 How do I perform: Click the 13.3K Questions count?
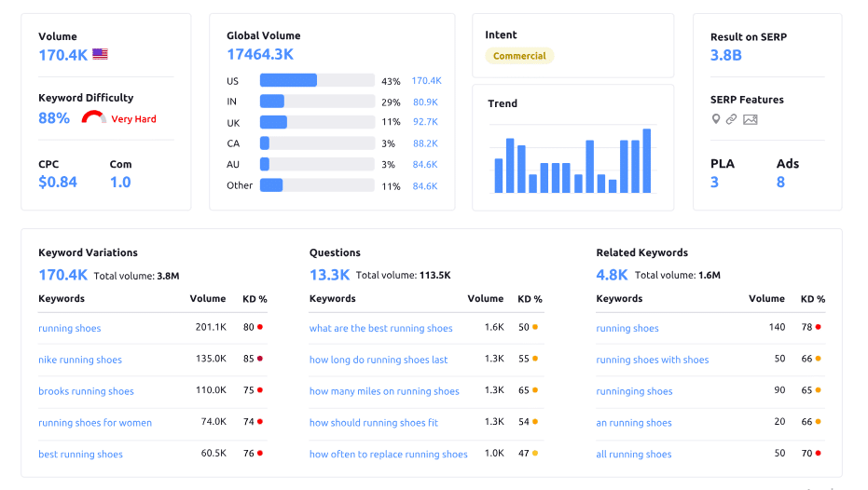point(329,274)
